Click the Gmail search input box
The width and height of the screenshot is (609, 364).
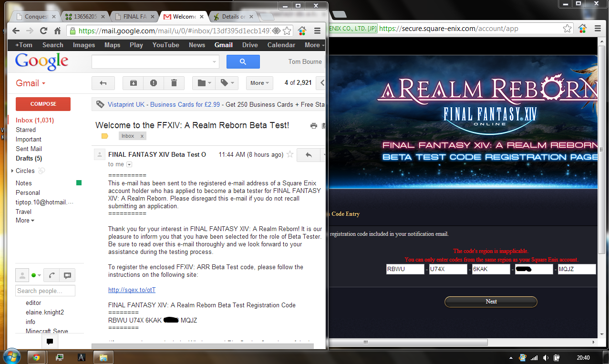[155, 61]
